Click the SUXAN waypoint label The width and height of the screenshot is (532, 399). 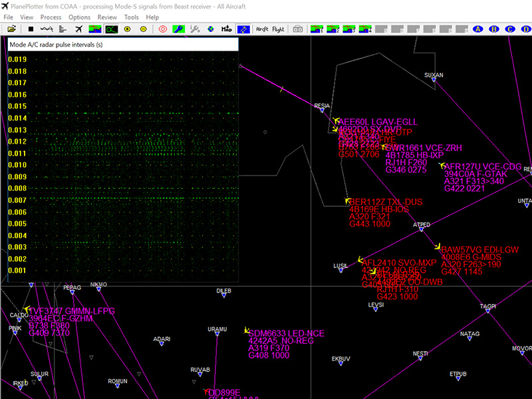click(x=434, y=75)
